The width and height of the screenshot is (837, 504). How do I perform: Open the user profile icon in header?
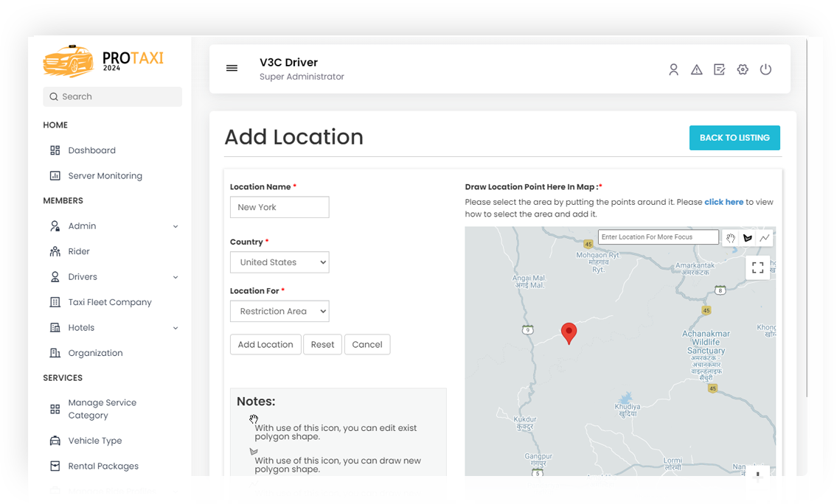point(674,70)
